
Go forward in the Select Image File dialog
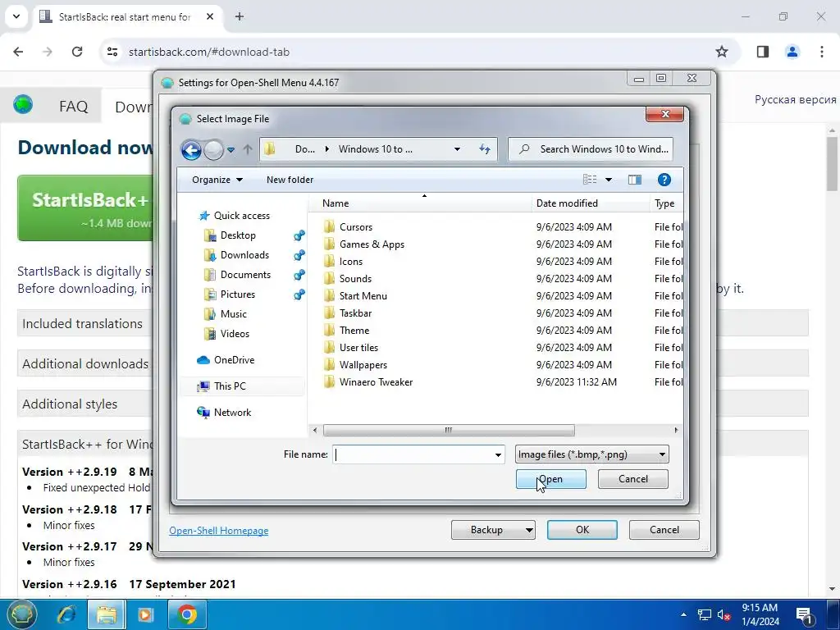pyautogui.click(x=214, y=150)
